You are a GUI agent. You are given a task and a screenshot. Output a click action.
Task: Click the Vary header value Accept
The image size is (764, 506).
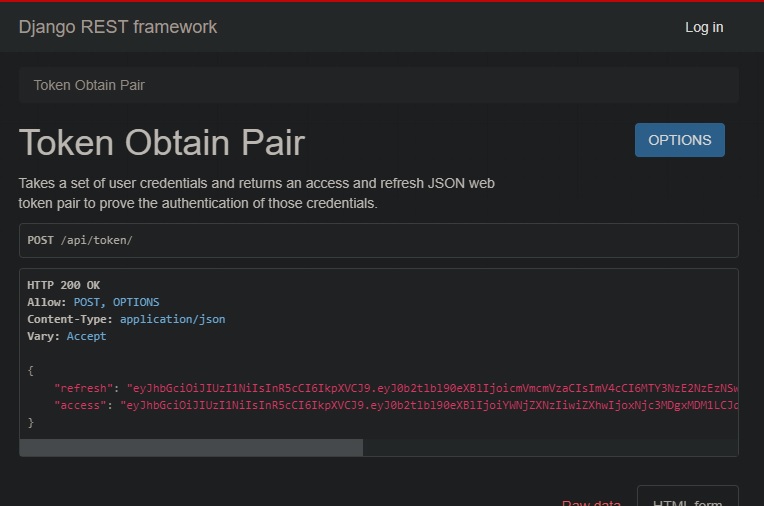click(86, 336)
